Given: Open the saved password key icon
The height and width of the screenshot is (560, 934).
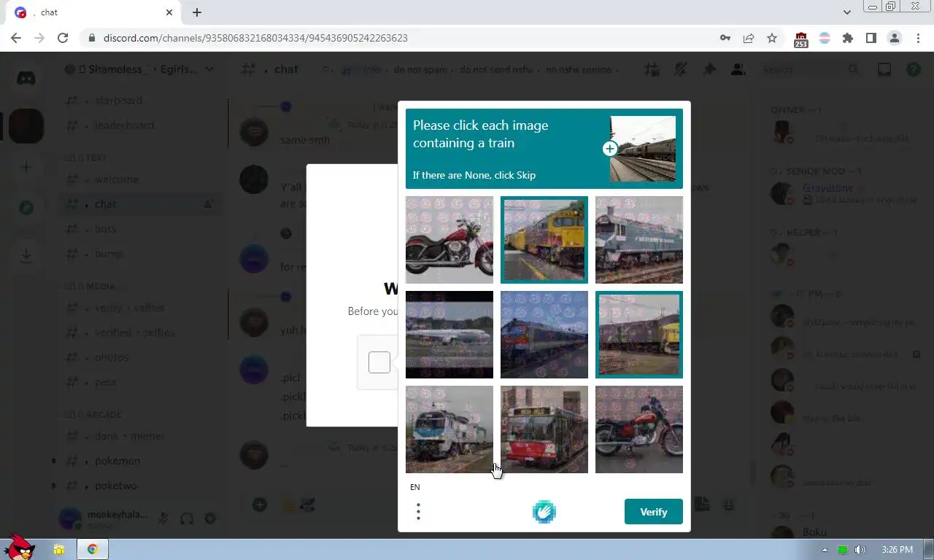Looking at the screenshot, I should [x=725, y=38].
